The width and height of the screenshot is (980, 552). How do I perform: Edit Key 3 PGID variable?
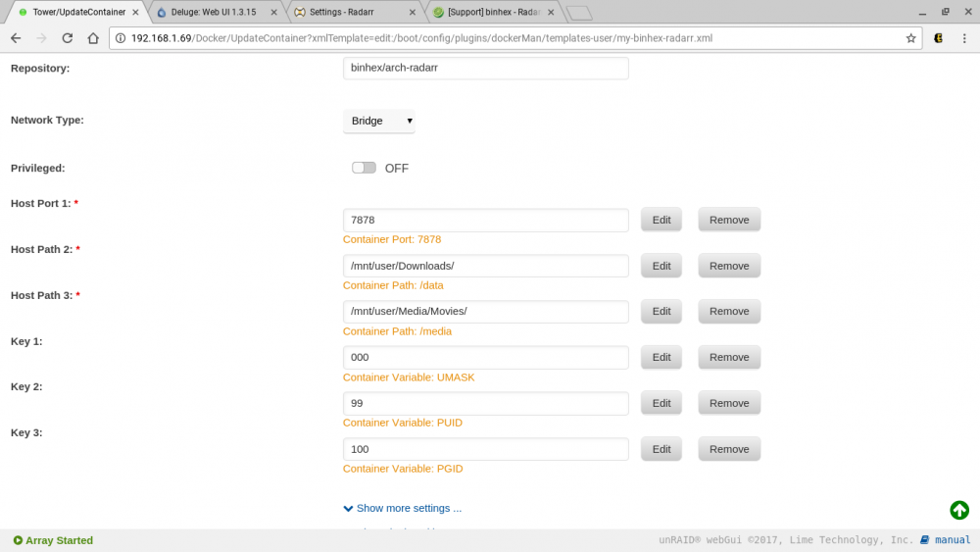[x=661, y=449]
